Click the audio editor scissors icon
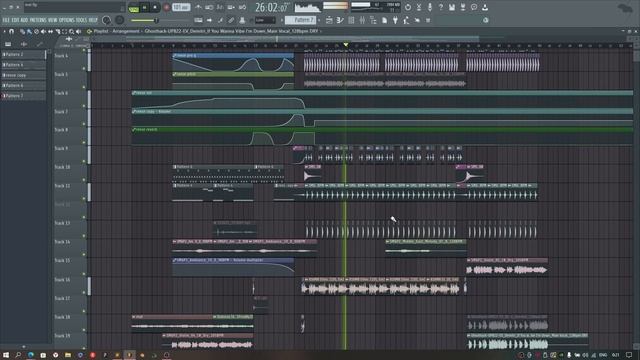Image resolution: width=640 pixels, height=360 pixels. click(419, 7)
